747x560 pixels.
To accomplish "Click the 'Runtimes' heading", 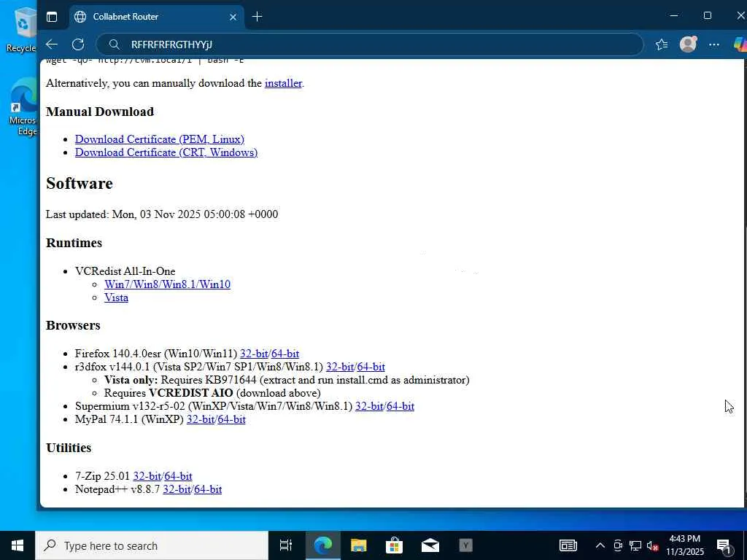I will (74, 243).
